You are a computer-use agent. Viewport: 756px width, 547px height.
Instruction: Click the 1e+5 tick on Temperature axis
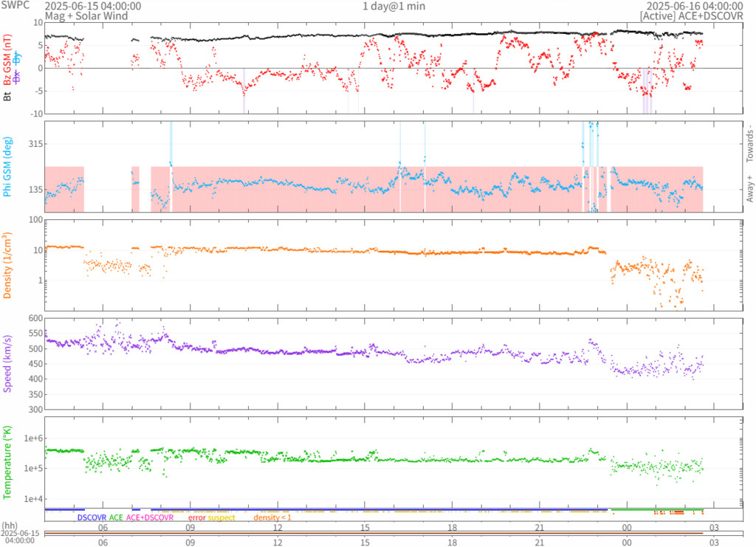click(x=34, y=469)
